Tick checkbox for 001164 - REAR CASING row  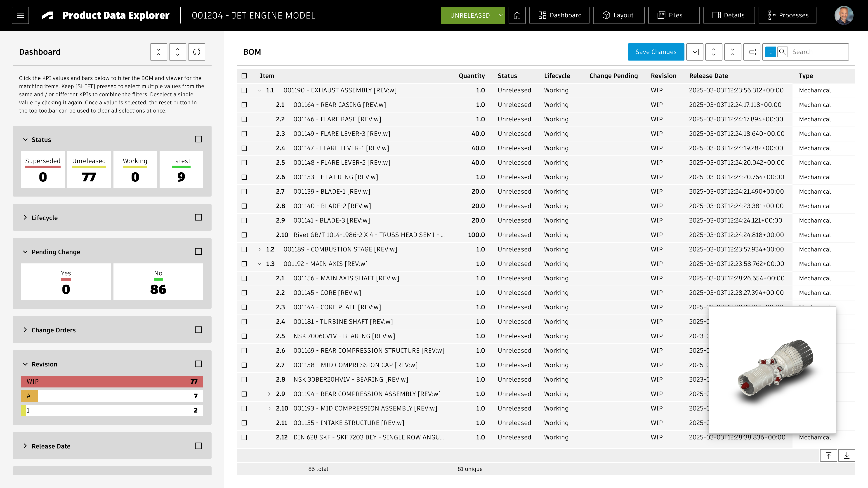[x=244, y=105]
